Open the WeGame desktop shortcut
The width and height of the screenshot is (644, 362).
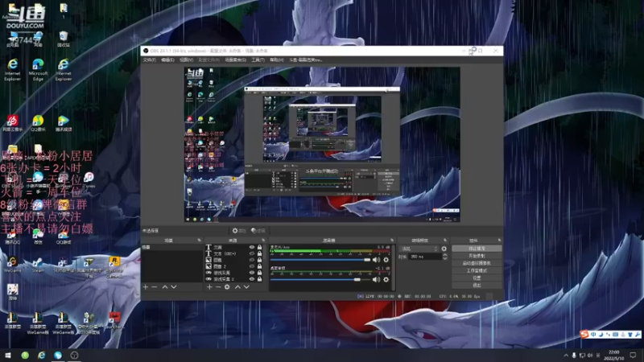click(12, 265)
